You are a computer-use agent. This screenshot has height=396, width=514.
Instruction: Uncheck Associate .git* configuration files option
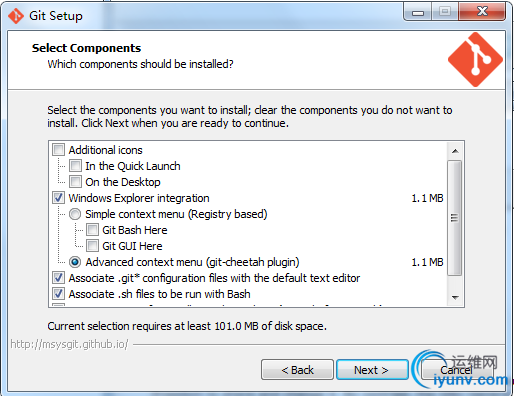tap(58, 278)
